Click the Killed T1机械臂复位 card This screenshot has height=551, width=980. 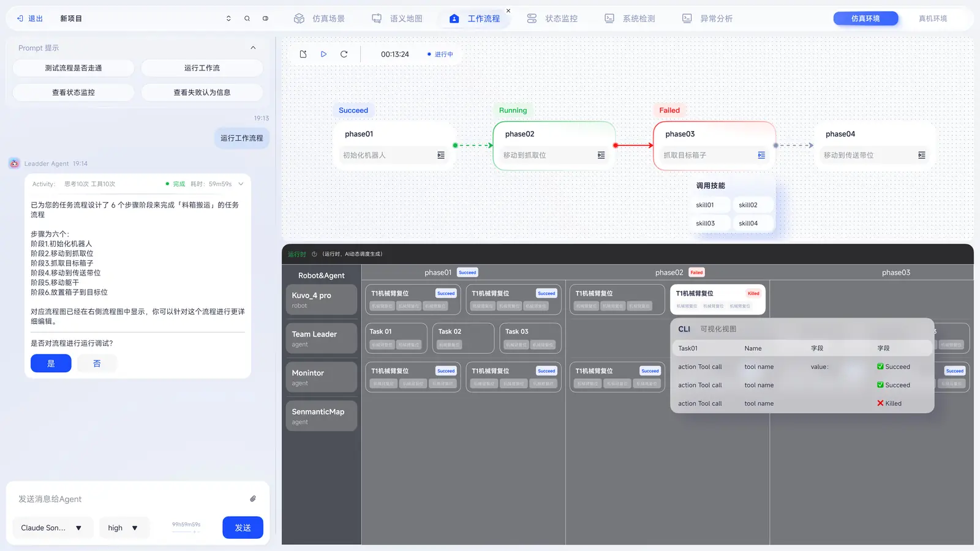[718, 299]
